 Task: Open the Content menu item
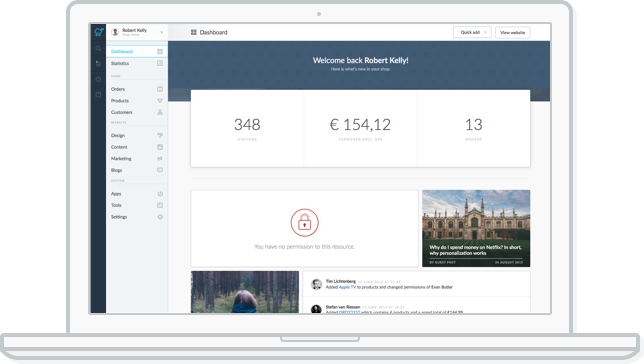[137, 147]
